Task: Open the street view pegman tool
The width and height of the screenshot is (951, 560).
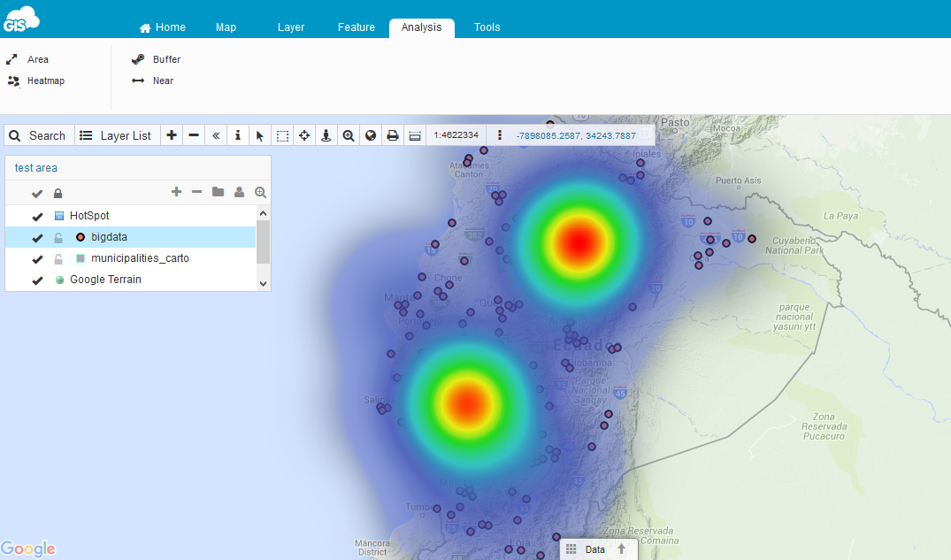Action: [326, 135]
